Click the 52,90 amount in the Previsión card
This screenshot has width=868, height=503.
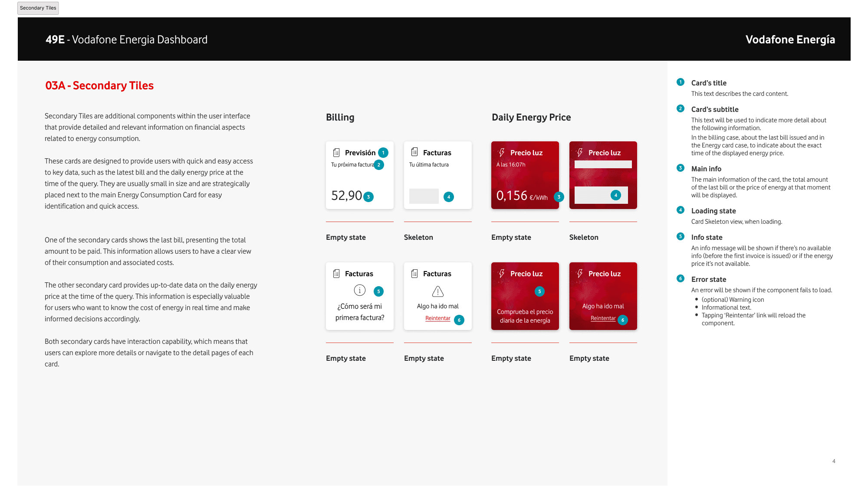point(347,196)
